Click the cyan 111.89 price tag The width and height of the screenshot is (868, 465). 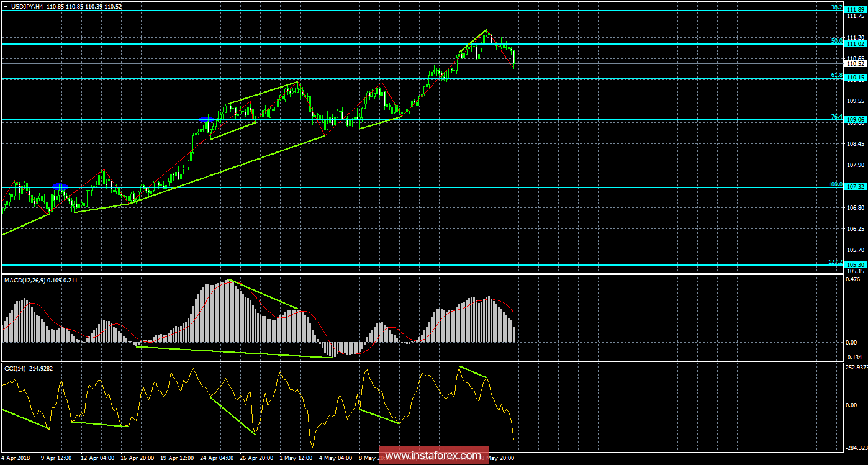856,11
